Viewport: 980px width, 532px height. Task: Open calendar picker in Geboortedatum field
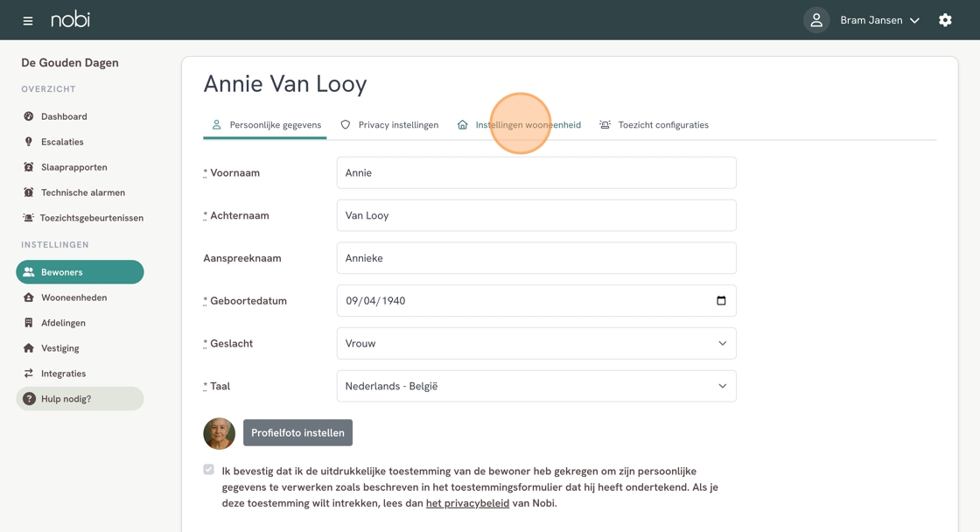click(x=721, y=301)
